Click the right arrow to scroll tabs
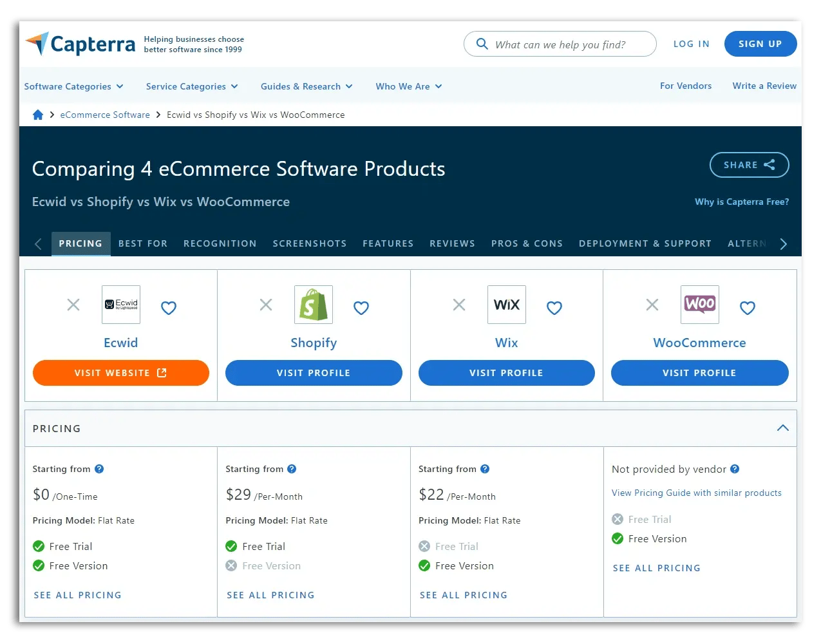 [x=783, y=243]
